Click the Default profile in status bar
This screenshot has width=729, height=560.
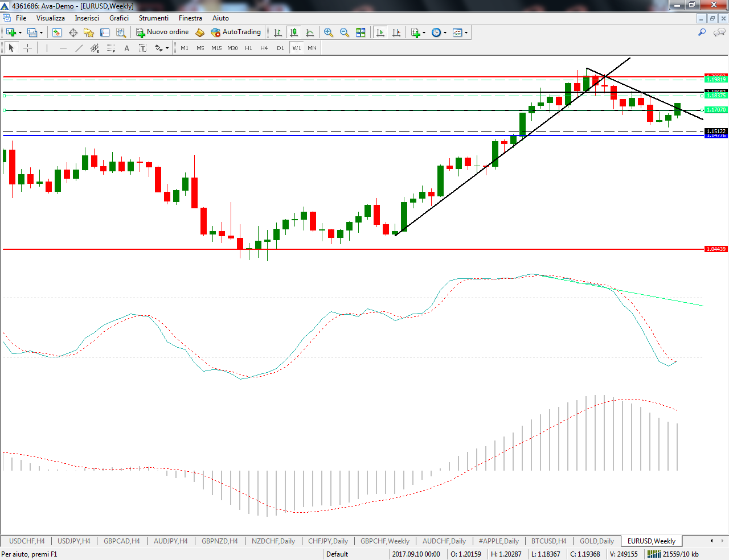point(337,554)
